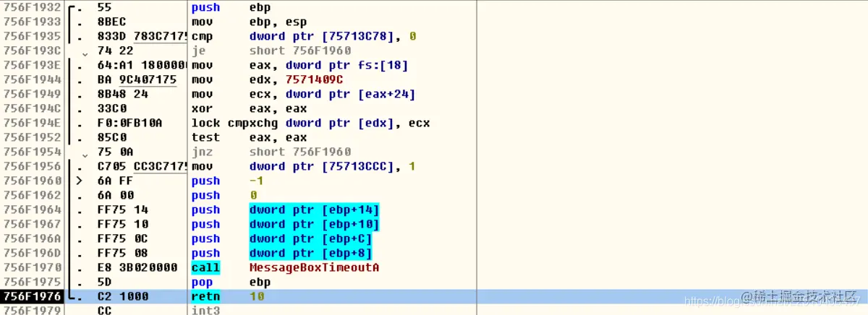Click the call MessageBoxTimeoutA instruction

[285, 267]
